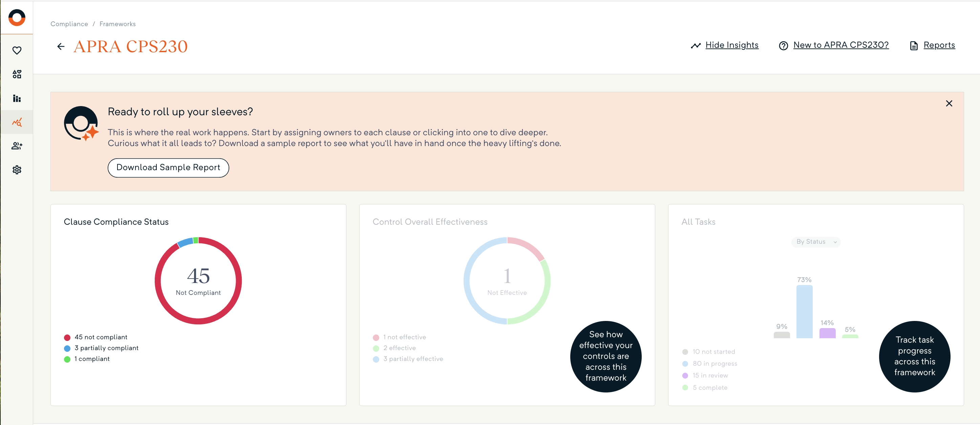This screenshot has height=425, width=980.
Task: Dismiss the roll up your sleeves banner
Action: (949, 104)
